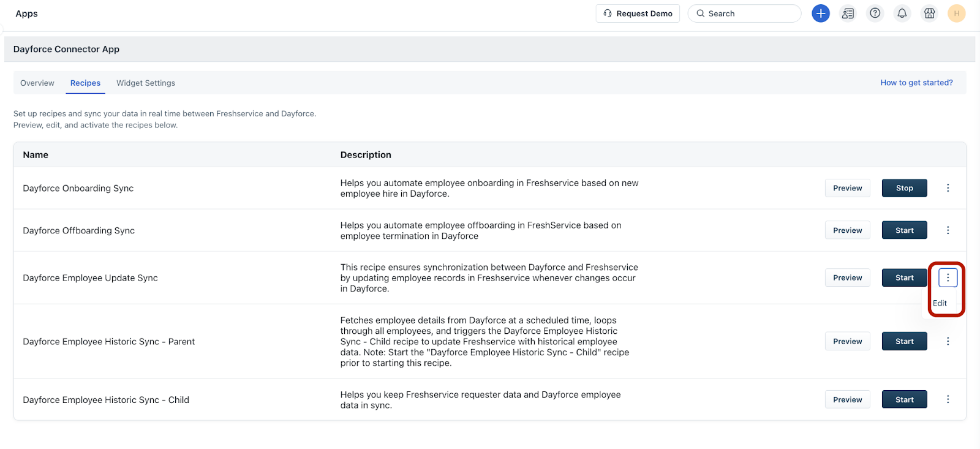Image resolution: width=980 pixels, height=449 pixels.
Task: Preview the Dayforce Onboarding Sync recipe
Action: click(847, 188)
